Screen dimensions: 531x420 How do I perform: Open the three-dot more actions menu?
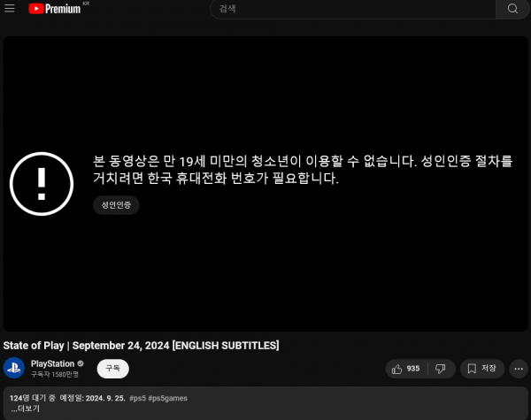click(x=519, y=368)
